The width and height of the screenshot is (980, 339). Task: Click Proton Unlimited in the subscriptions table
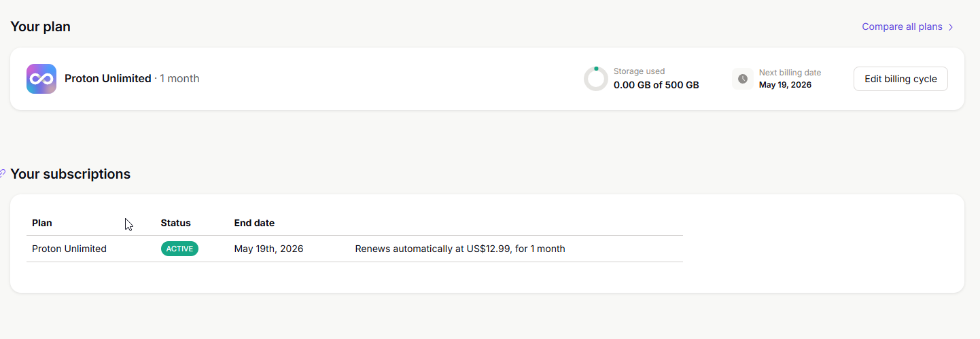[69, 249]
